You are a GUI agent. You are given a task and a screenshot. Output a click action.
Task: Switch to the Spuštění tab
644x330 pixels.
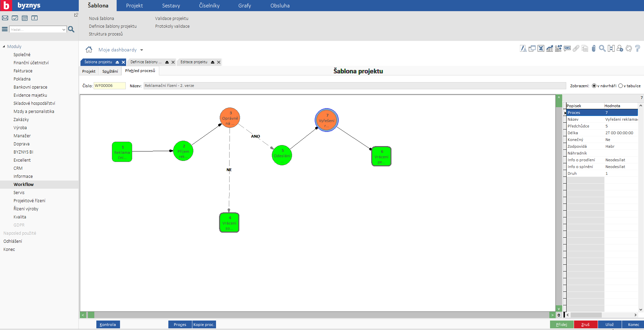coord(110,71)
